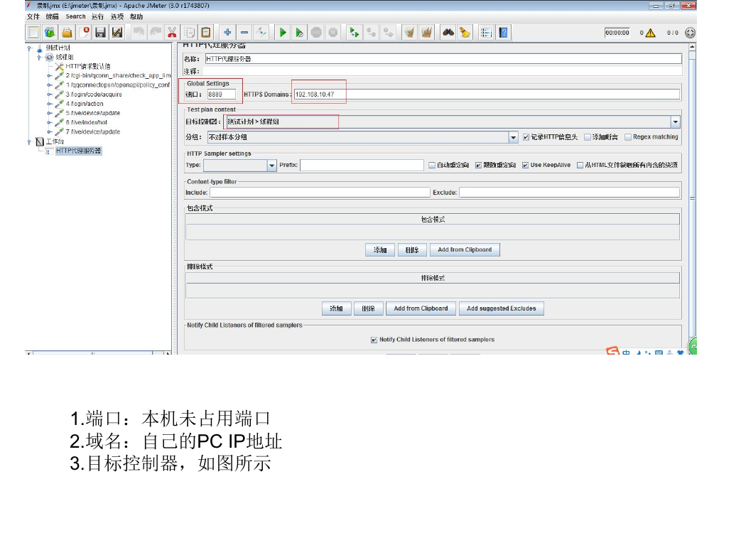
Task: Click the Open file folder icon
Action: point(67,33)
